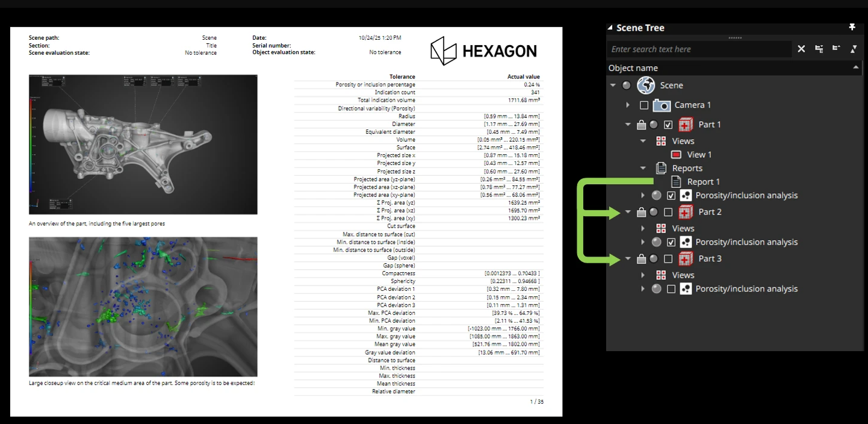
Task: Click the collapse-all tree icon in Scene Tree toolbar
Action: pyautogui.click(x=836, y=48)
